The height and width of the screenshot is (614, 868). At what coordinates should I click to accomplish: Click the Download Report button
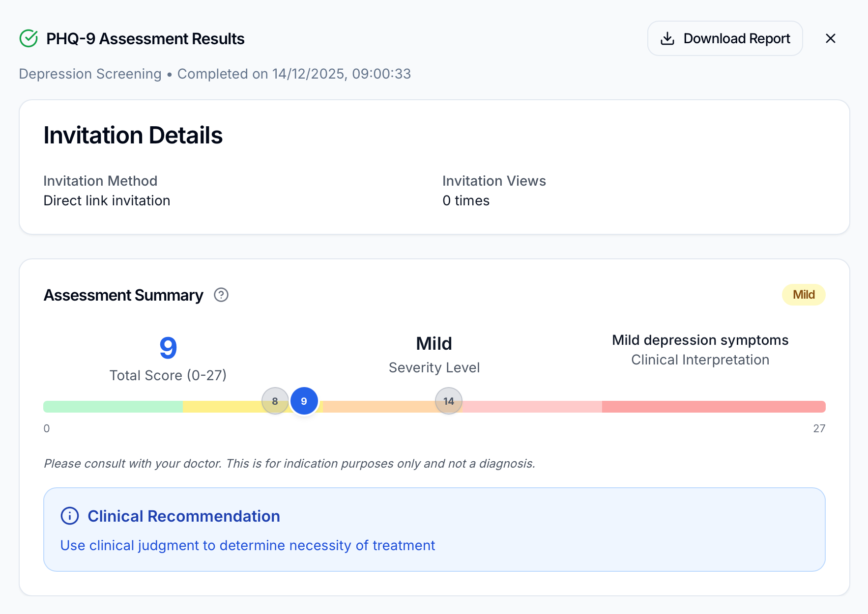pyautogui.click(x=724, y=38)
